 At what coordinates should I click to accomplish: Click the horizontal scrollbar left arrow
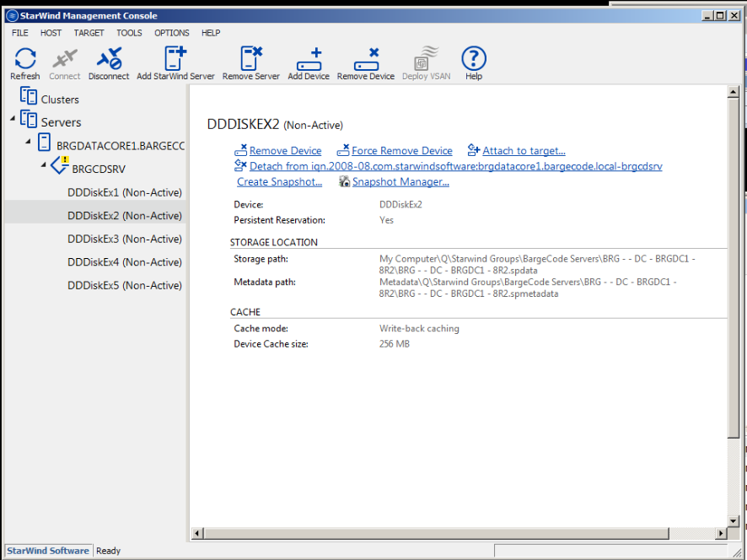coord(197,533)
